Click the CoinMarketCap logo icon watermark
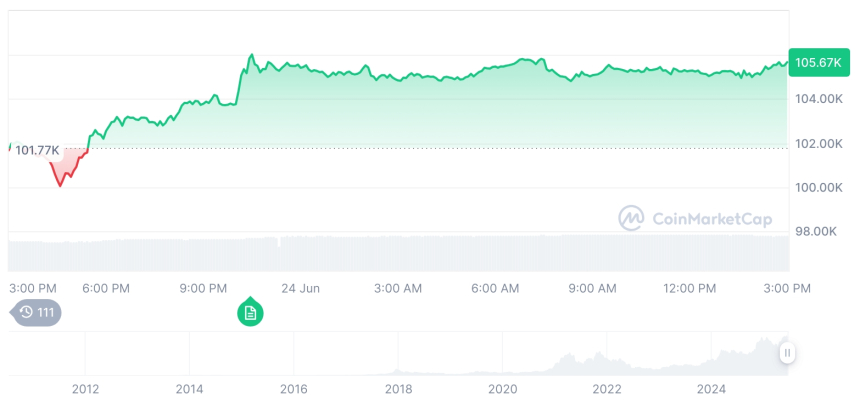 point(631,217)
